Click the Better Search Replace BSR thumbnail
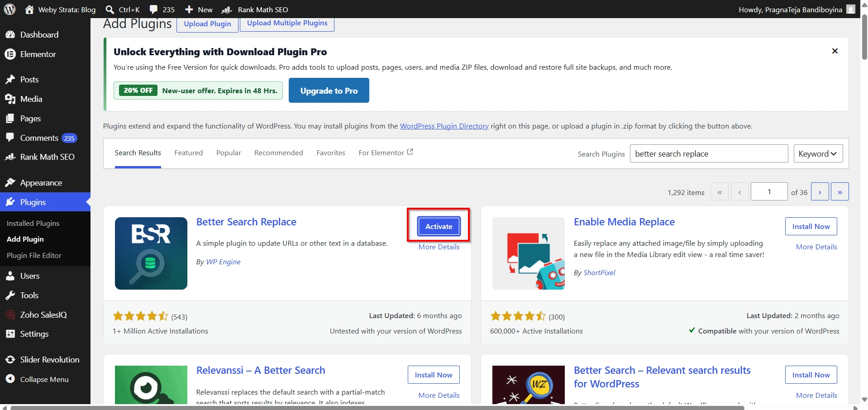The image size is (868, 410). coord(151,253)
